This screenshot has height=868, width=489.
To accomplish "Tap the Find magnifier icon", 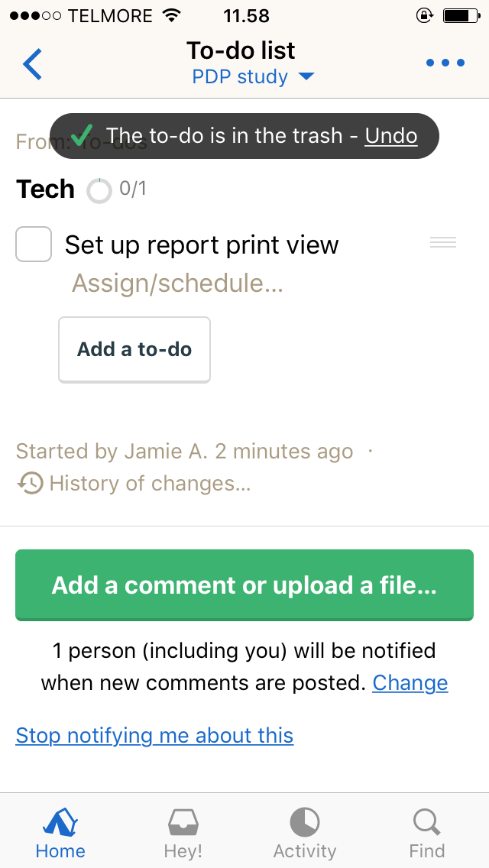I will pos(426,824).
